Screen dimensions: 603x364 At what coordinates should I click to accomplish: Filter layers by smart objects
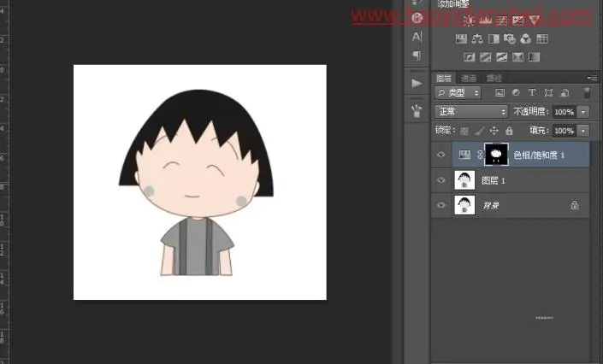click(565, 92)
